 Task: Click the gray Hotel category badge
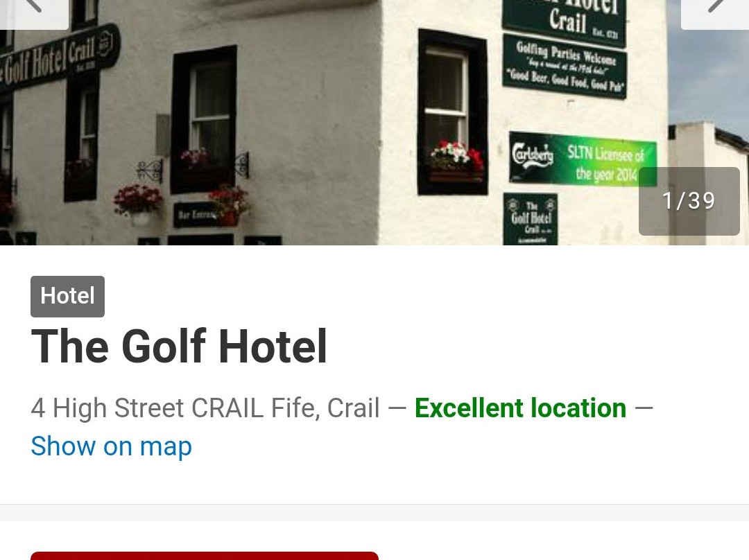pos(67,296)
